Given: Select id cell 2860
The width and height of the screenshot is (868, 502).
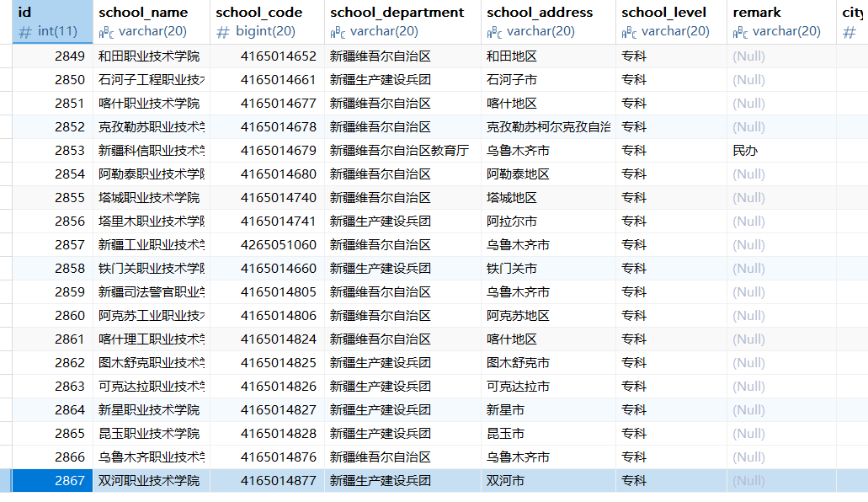Looking at the screenshot, I should point(52,315).
